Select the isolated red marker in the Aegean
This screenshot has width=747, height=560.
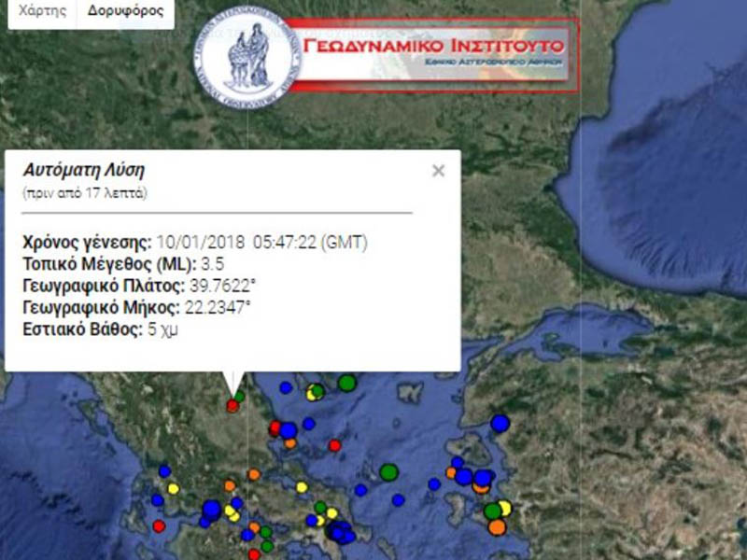tap(334, 445)
